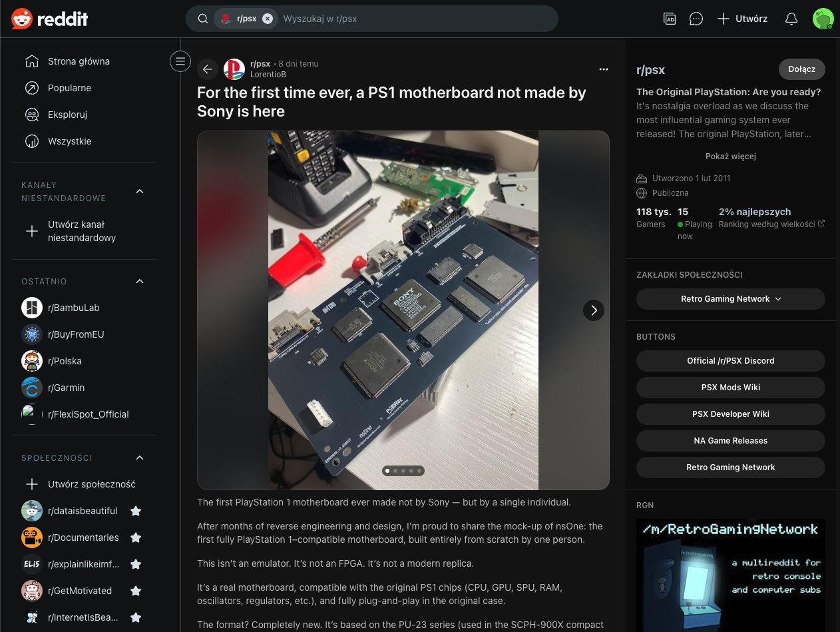Screen dimensions: 840x632
Task: Navigate to Popularne in sidebar
Action: 69,88
